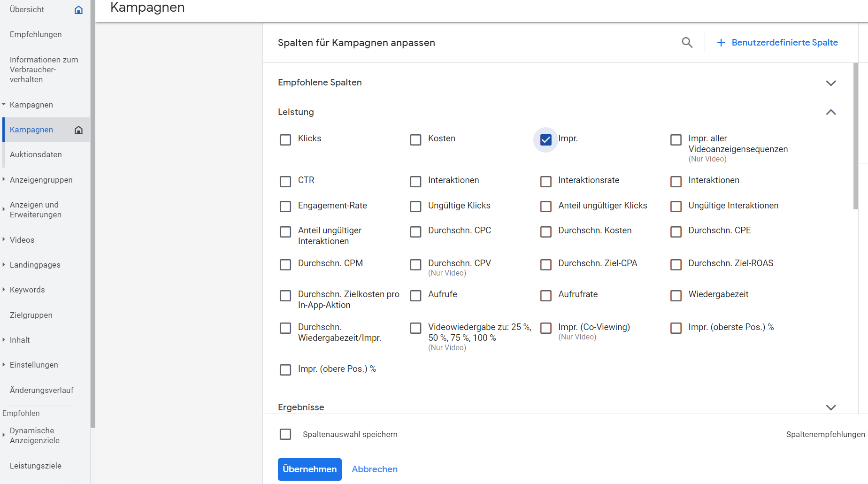The width and height of the screenshot is (868, 484).
Task: Click the home icon next to Übersicht
Action: pos(78,10)
